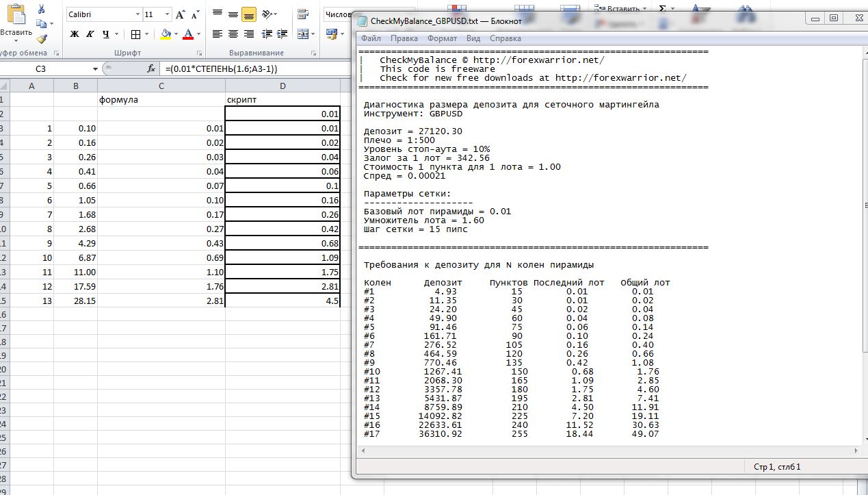
Task: Open Правка menu in Notepad
Action: click(404, 38)
